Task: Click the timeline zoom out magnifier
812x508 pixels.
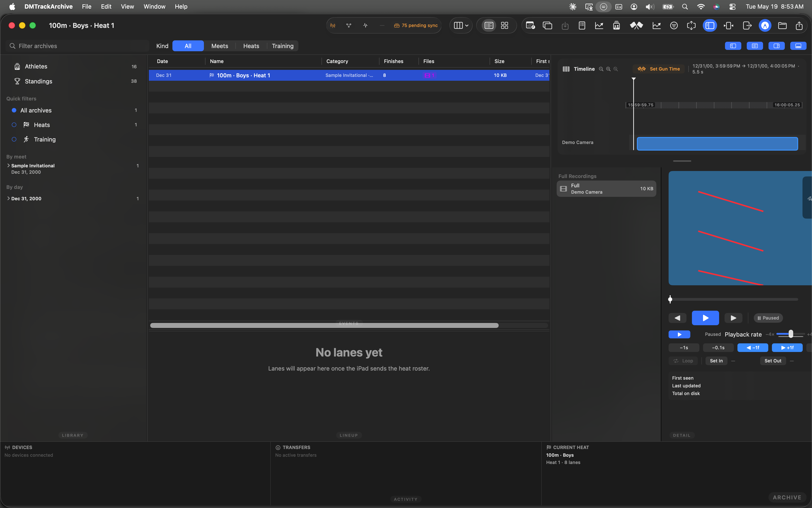Action: (601, 69)
